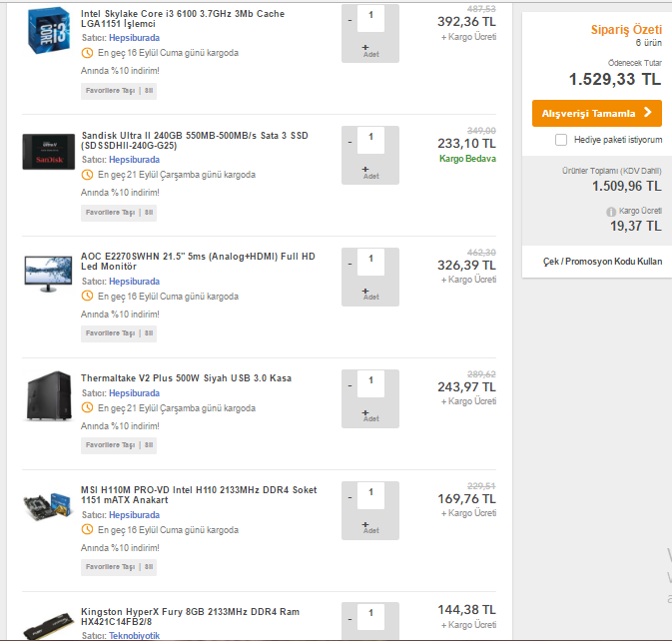Viewport: 672px width, 641px height.
Task: Click Alışverişi Tamamla to complete the order
Action: [596, 113]
